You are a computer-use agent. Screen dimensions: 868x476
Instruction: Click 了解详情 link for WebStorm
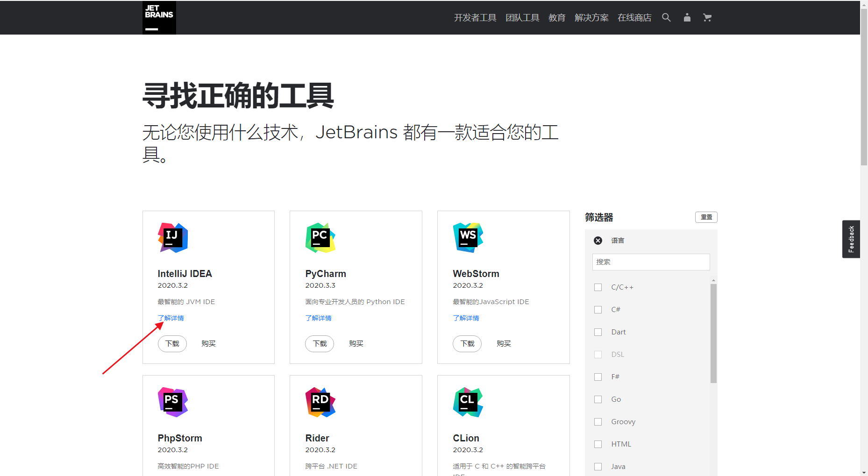click(466, 318)
